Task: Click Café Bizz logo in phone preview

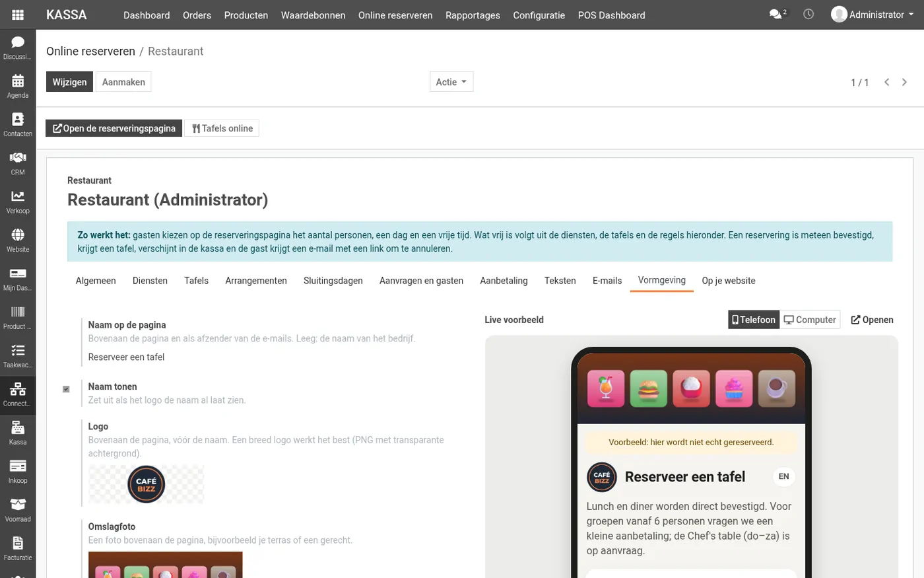Action: 602,477
